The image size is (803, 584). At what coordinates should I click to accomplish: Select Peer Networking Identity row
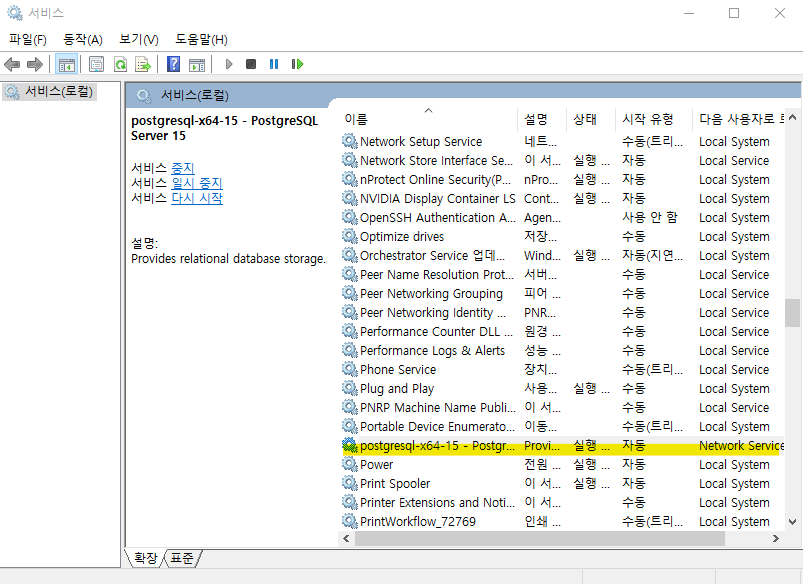(562, 312)
